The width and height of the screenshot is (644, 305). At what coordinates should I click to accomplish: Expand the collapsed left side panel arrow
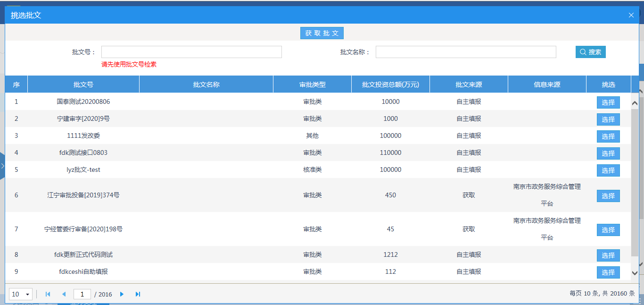point(2,166)
